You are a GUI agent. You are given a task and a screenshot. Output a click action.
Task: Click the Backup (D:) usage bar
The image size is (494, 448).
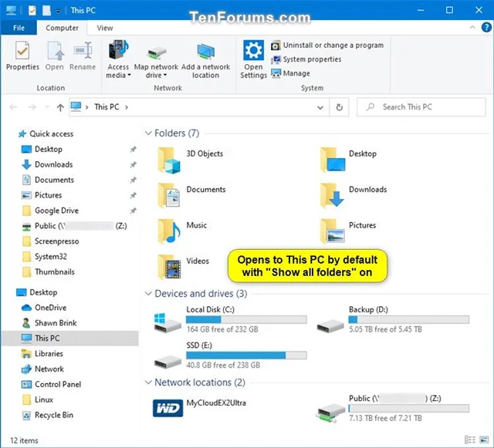[408, 320]
